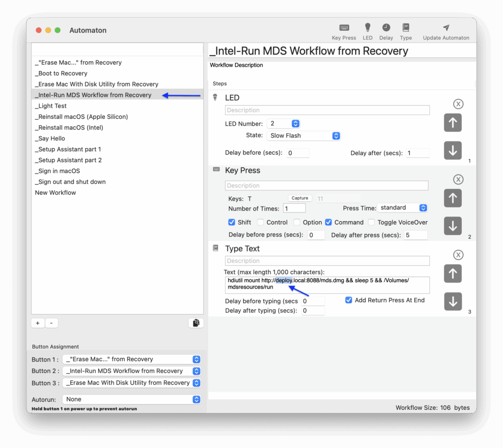
Task: Click the Capture keys button
Action: (x=300, y=198)
